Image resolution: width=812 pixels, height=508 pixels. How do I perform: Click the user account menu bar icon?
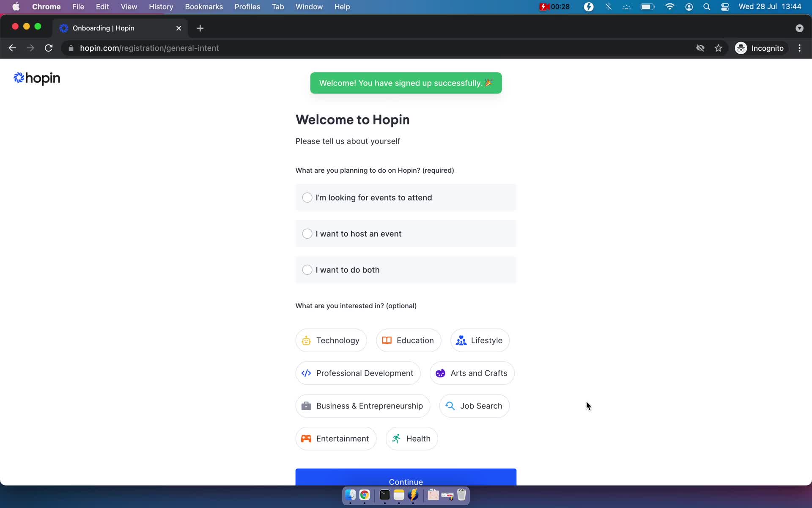[x=689, y=7]
